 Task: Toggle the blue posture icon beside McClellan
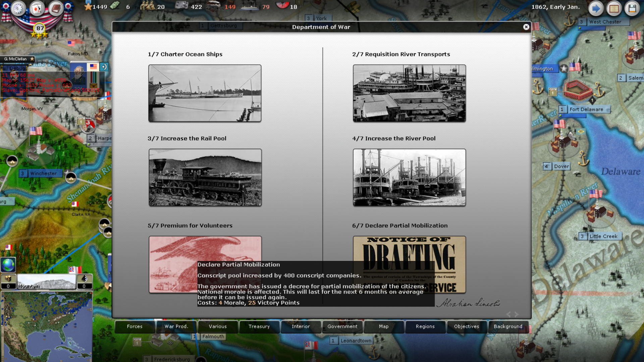pos(104,67)
